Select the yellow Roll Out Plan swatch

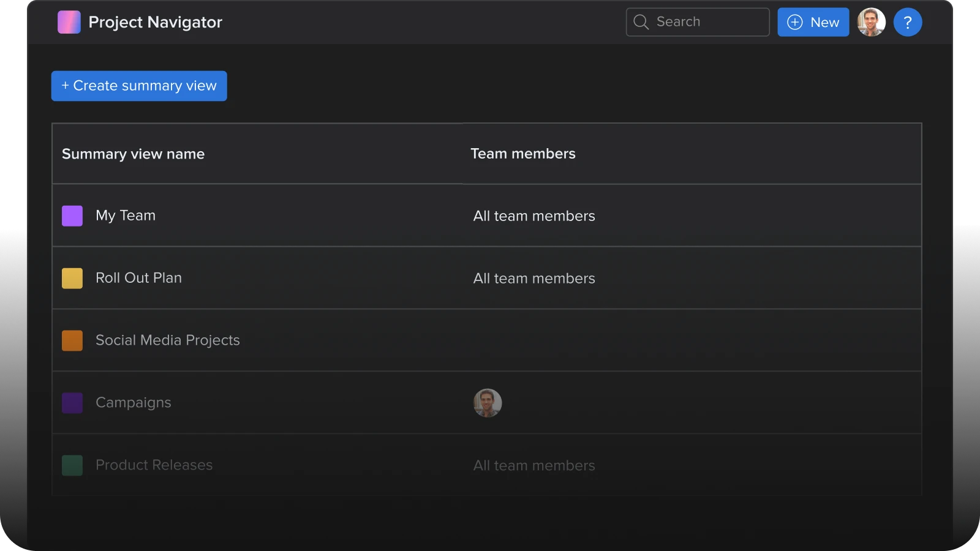click(72, 279)
